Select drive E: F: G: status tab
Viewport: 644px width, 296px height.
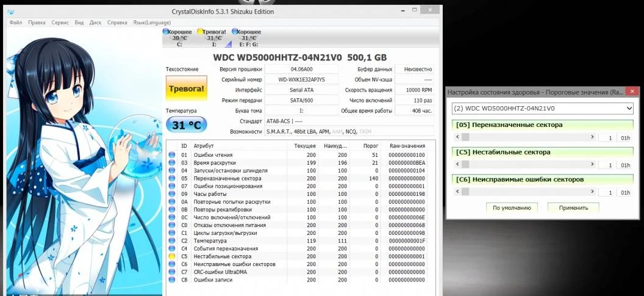coord(246,38)
